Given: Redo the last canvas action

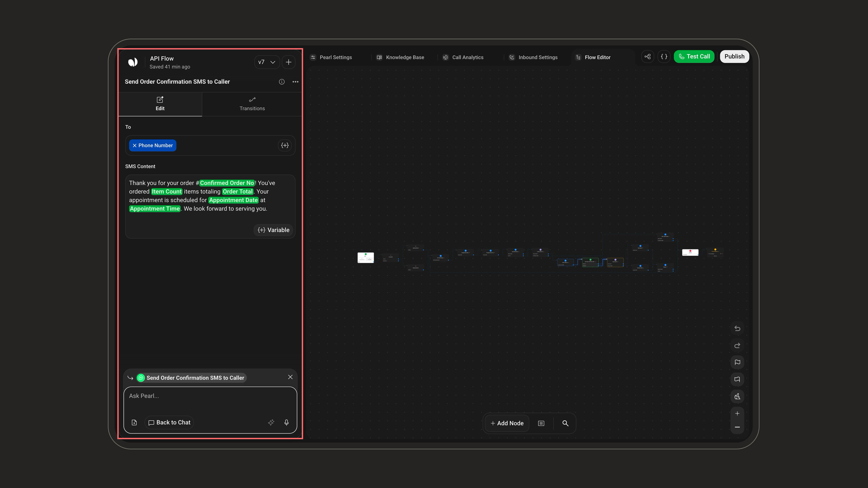Looking at the screenshot, I should point(737,345).
